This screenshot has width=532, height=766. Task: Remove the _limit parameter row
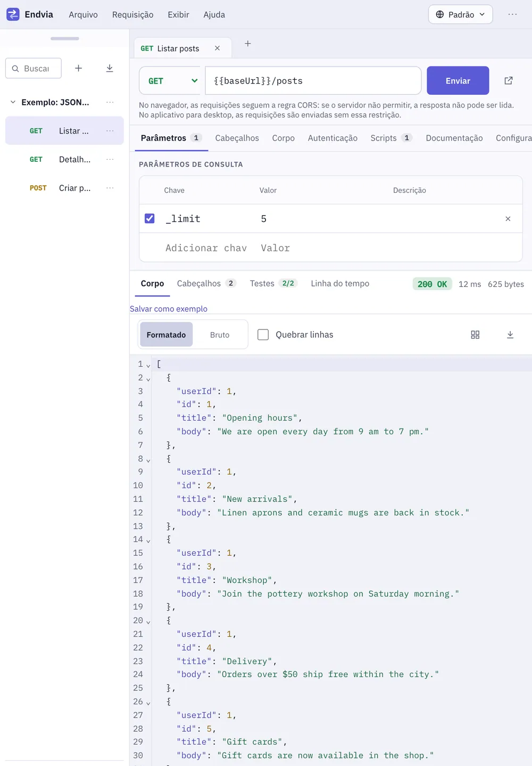pos(508,219)
